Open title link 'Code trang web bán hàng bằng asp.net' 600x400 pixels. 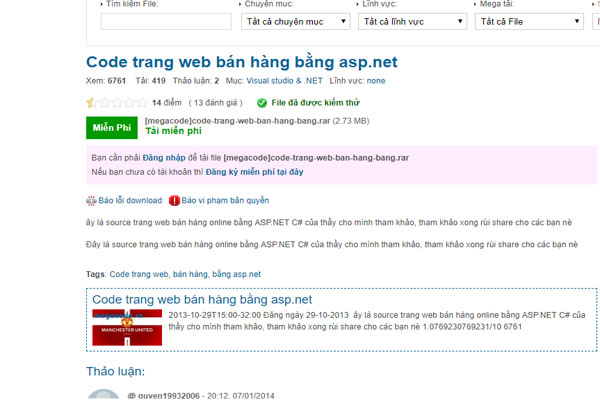click(x=242, y=62)
